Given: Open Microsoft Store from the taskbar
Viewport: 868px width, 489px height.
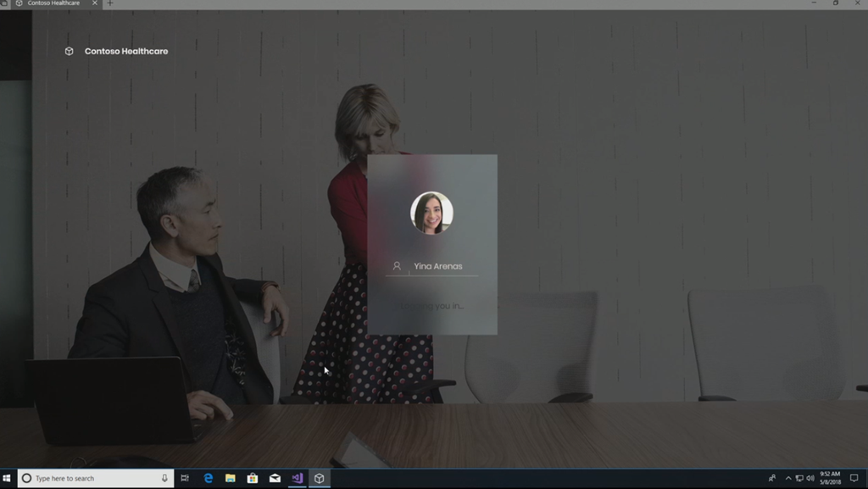Looking at the screenshot, I should coord(253,479).
